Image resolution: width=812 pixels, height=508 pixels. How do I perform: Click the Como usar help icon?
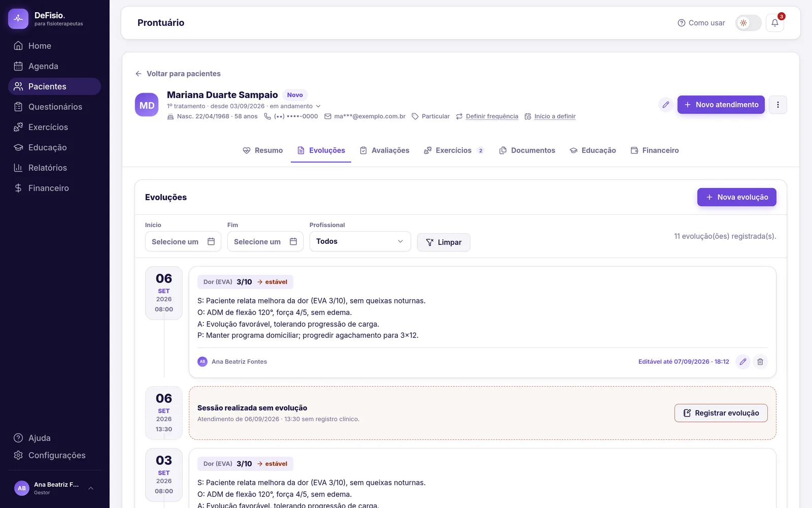coord(682,23)
